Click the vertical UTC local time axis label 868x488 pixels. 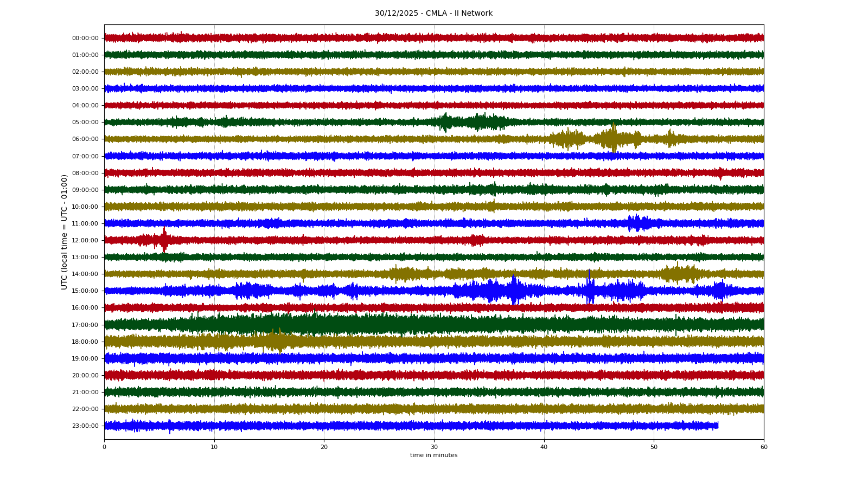(65, 232)
